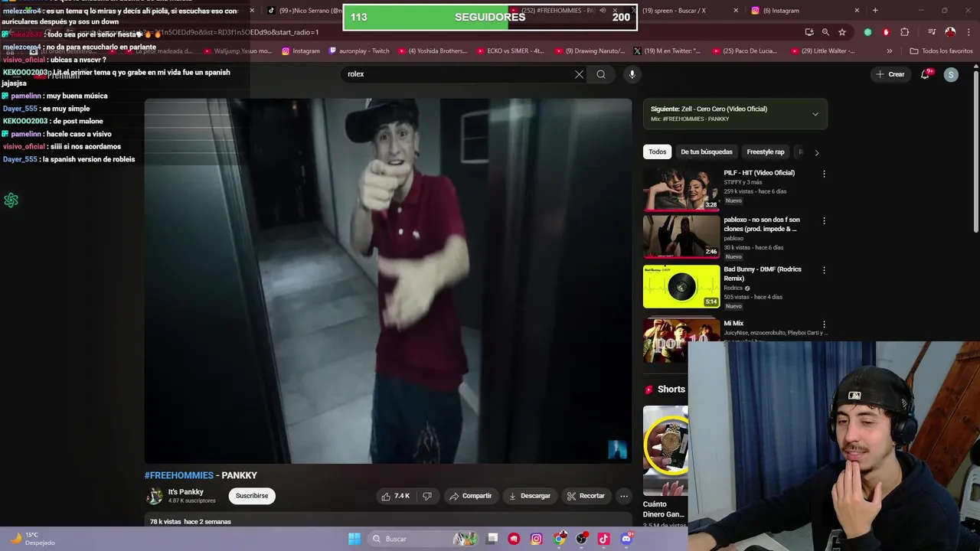The height and width of the screenshot is (551, 980).
Task: Open Paco De Lucia bookmark
Action: coord(744,51)
